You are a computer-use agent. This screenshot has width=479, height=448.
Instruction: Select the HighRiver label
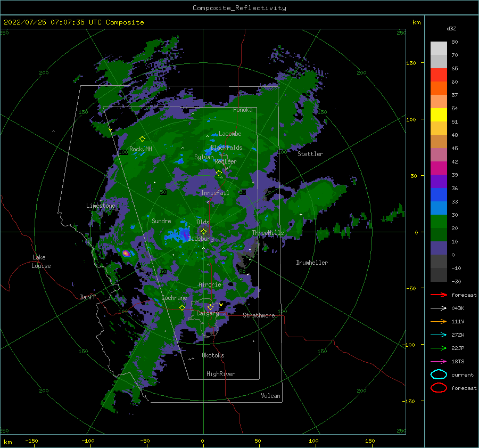(221, 374)
